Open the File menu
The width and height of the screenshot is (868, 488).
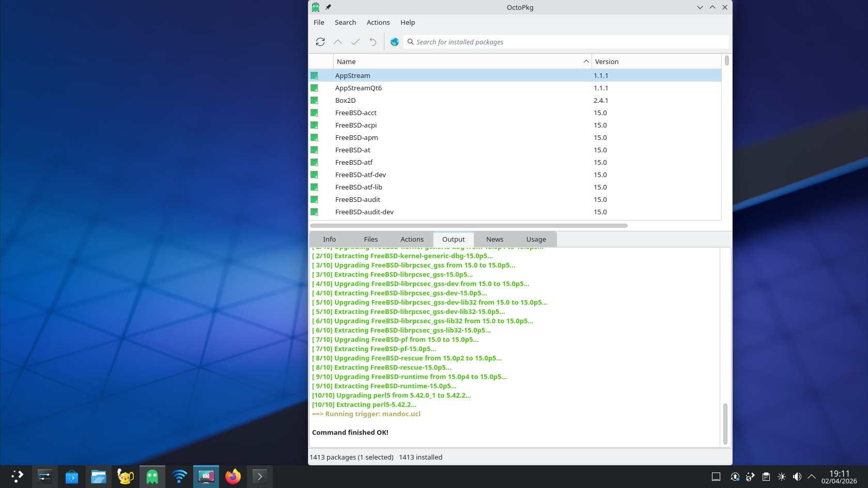pos(319,22)
